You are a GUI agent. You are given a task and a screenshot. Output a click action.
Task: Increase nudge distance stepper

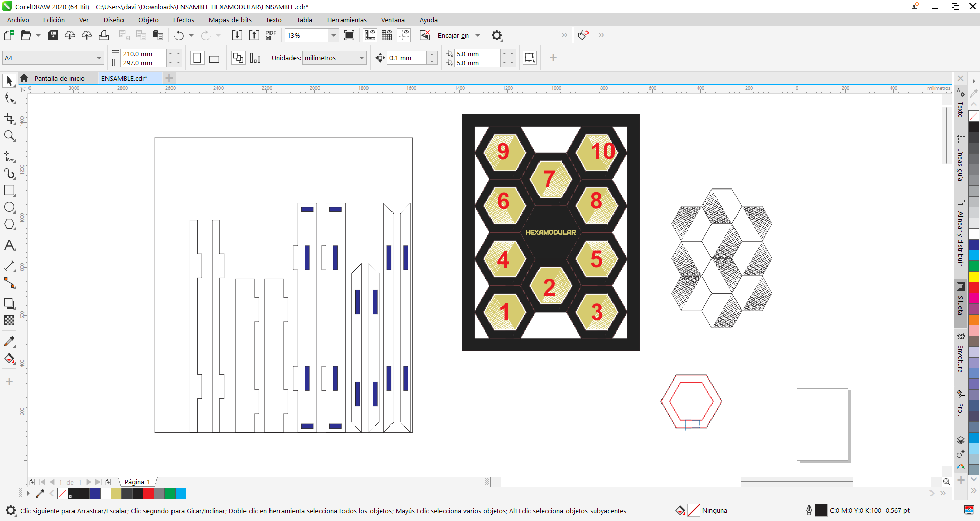(432, 54)
